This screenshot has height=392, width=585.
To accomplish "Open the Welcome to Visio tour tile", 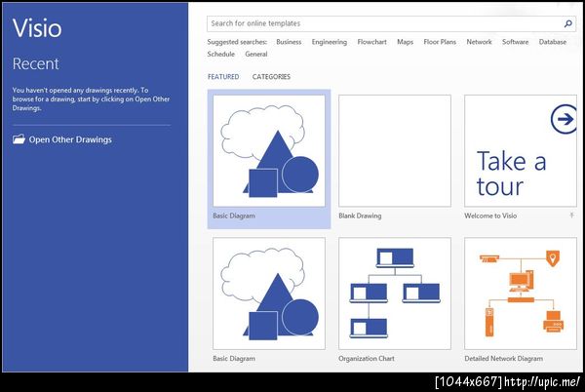I will (x=520, y=157).
